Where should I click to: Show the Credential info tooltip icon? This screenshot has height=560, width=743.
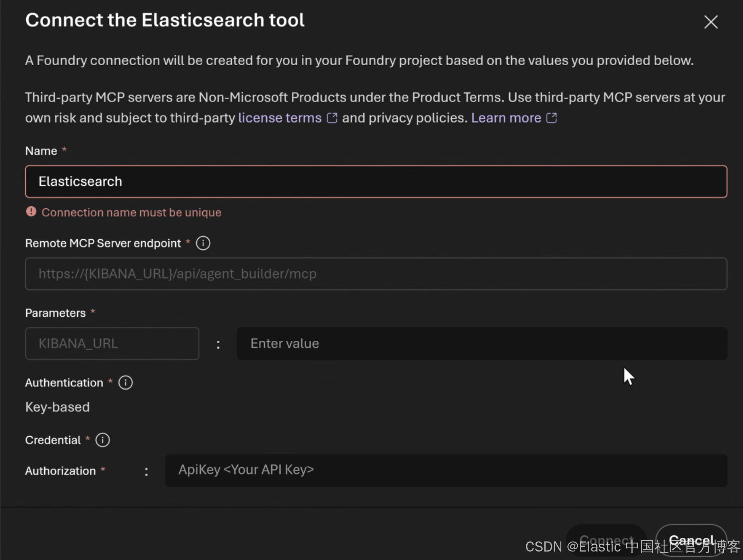point(103,440)
